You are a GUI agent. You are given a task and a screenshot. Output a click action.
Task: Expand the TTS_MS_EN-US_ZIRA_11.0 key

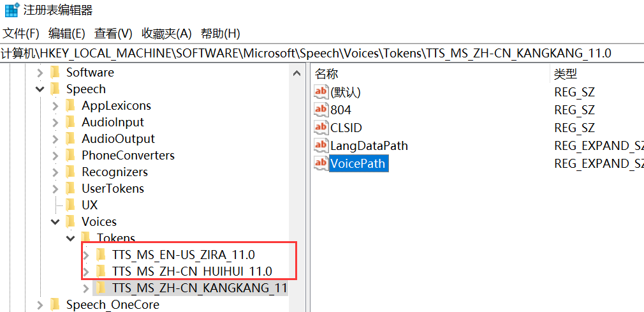point(85,255)
